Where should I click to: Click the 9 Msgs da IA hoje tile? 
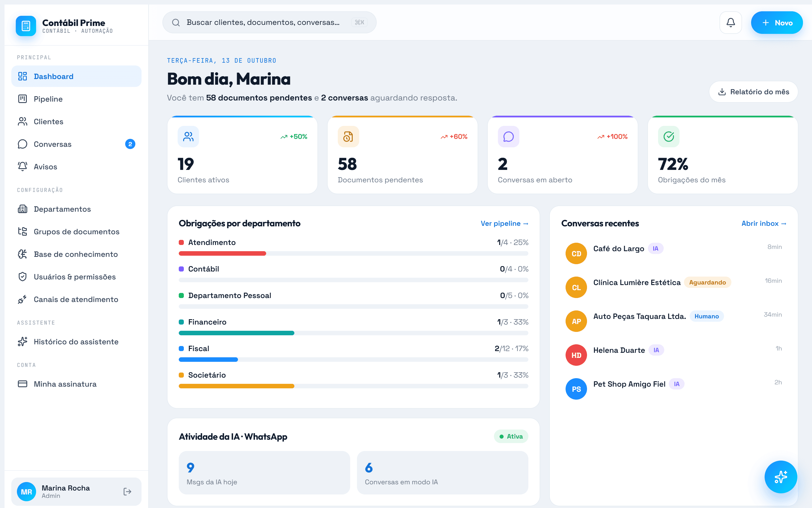[x=264, y=472]
